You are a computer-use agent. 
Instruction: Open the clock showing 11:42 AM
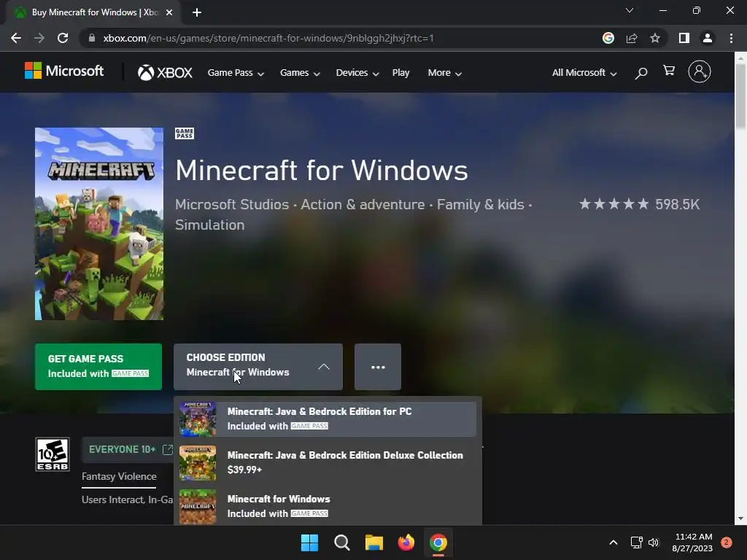pos(692,542)
